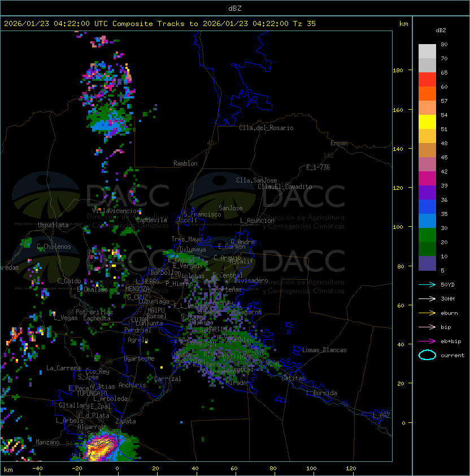Click the 'Divisadero' map label
470x476 pixels.
[251, 280]
